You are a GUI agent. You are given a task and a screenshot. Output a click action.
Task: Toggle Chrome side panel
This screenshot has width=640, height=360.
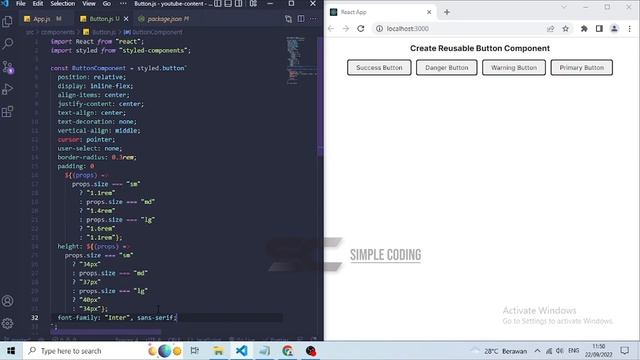[599, 29]
